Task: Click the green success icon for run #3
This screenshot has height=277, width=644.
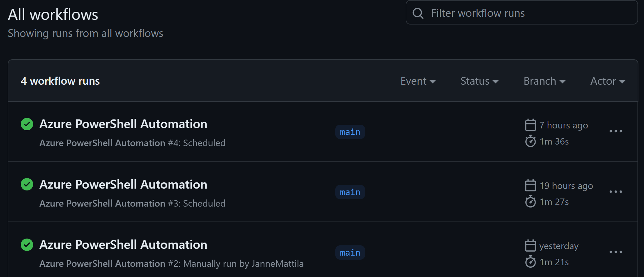Action: coord(27,184)
